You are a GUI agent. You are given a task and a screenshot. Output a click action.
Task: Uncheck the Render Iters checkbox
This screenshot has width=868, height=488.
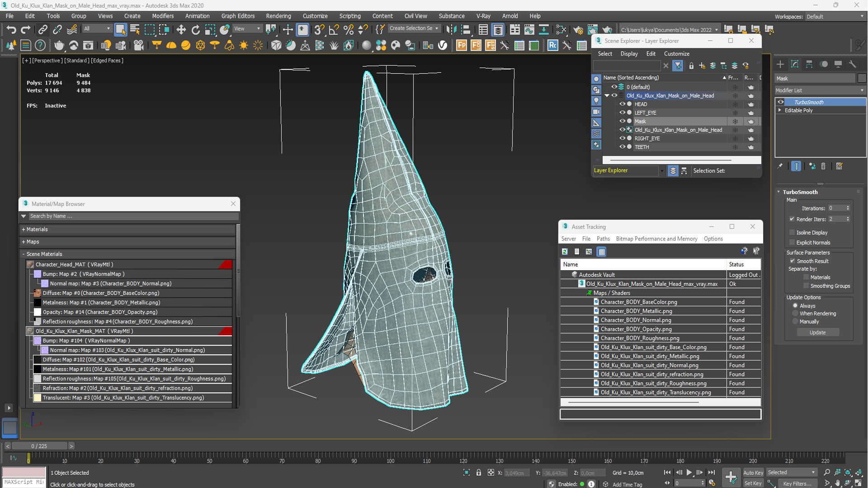click(x=792, y=219)
